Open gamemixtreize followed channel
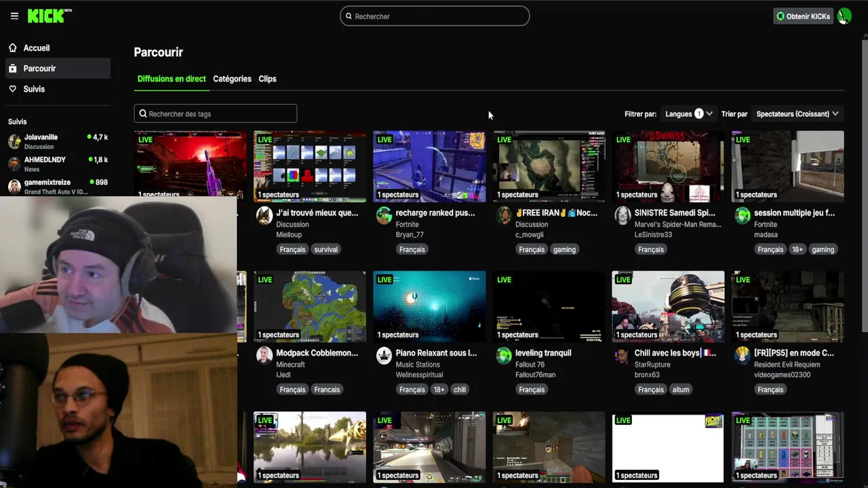Screen dimensions: 868x488 coord(58,186)
